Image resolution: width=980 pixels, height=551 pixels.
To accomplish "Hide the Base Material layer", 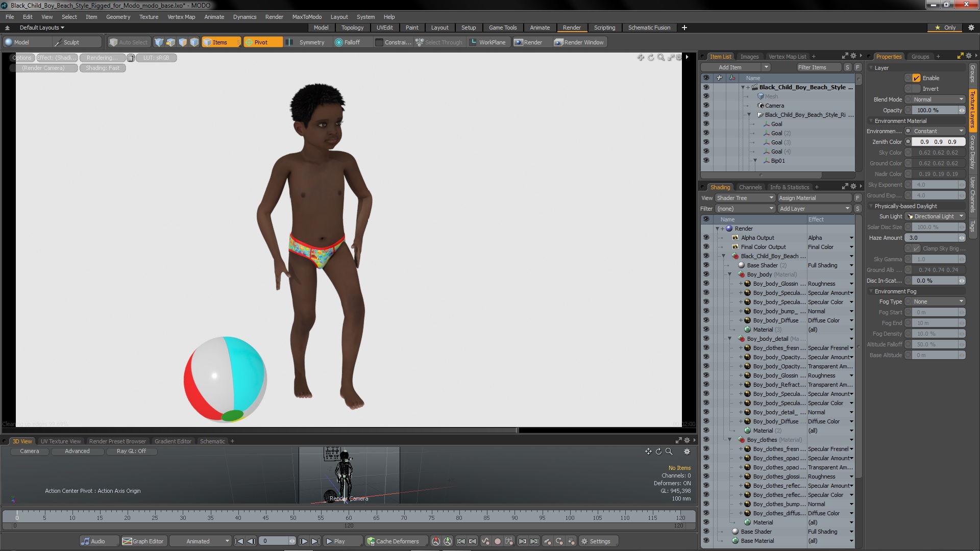I will tap(706, 541).
